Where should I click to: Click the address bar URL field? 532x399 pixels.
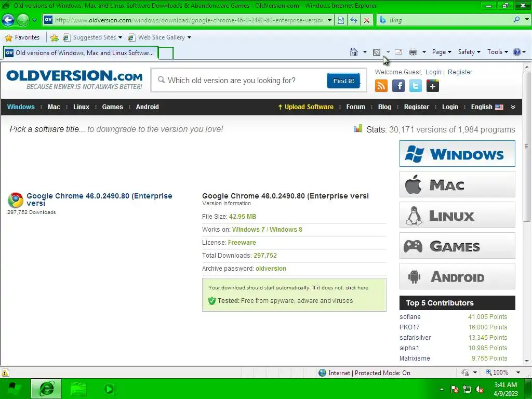click(x=188, y=20)
